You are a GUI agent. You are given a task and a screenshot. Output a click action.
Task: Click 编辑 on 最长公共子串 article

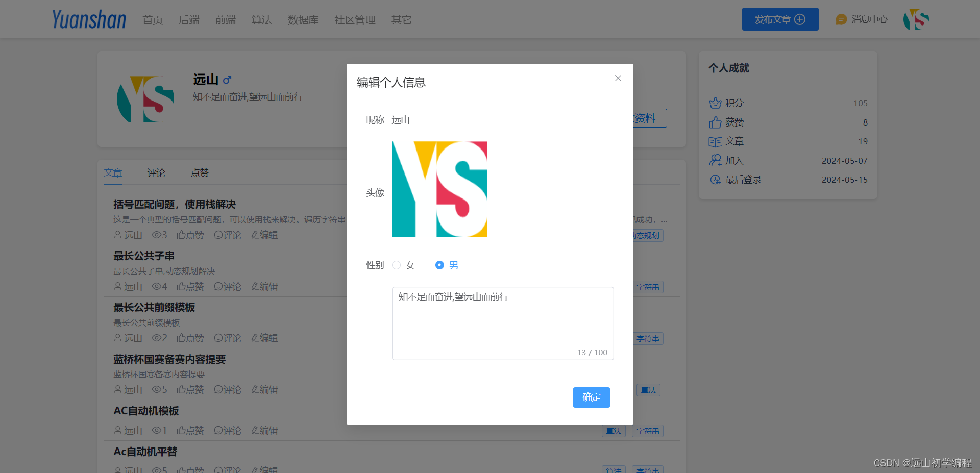coord(264,286)
